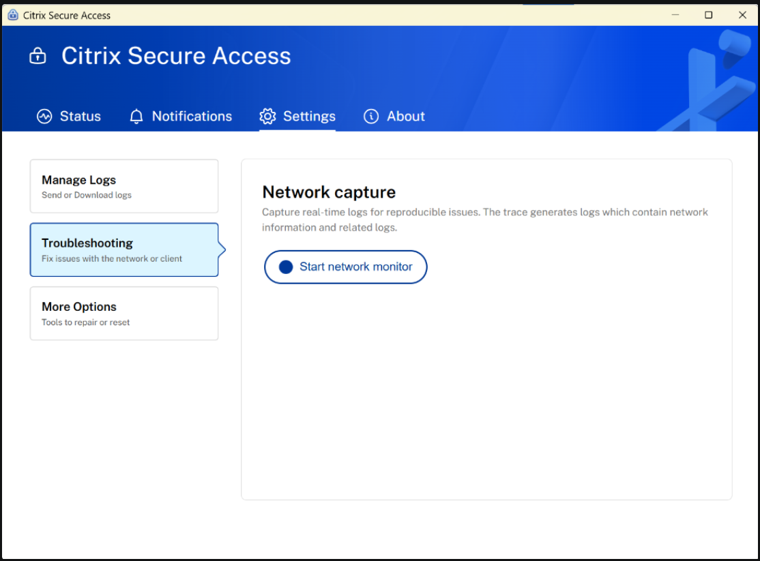Viewport: 760px width, 561px height.
Task: Start the network monitor
Action: [346, 267]
